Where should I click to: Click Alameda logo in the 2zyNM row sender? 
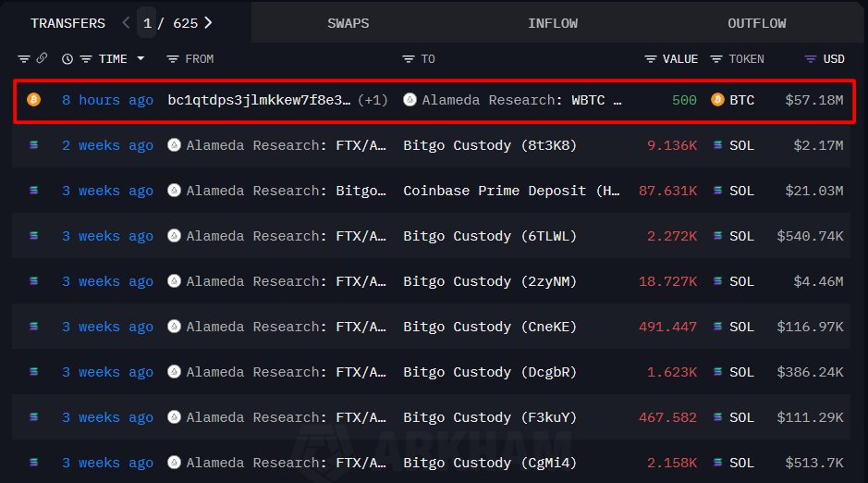pyautogui.click(x=174, y=281)
